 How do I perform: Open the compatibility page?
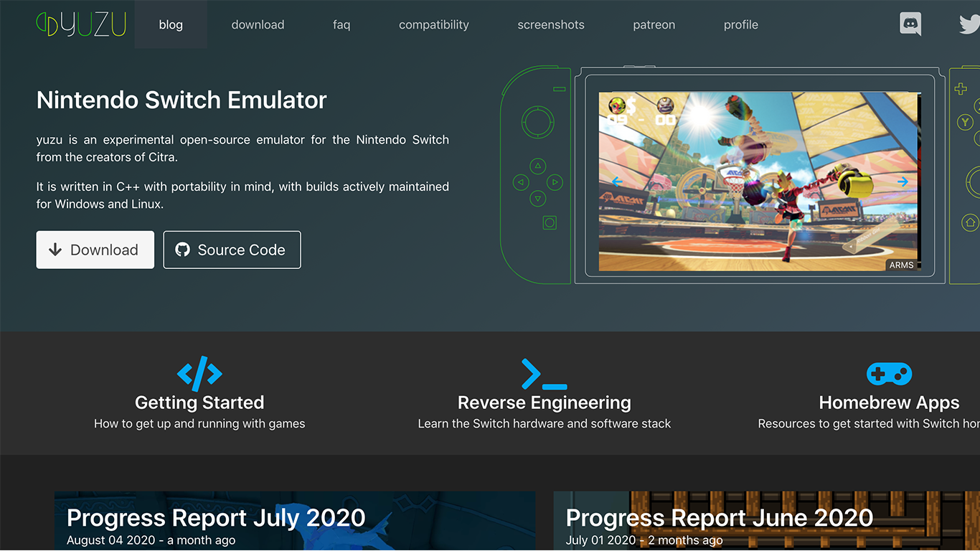click(x=434, y=24)
